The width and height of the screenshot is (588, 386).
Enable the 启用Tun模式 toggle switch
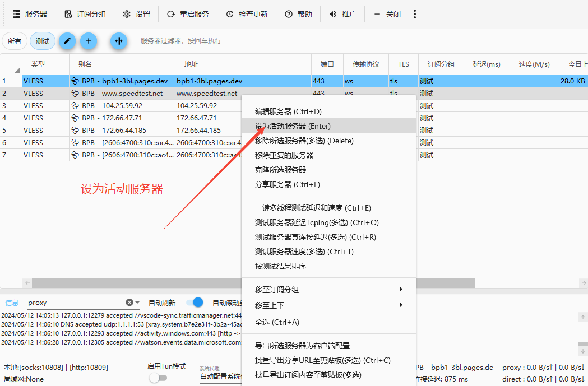point(158,378)
